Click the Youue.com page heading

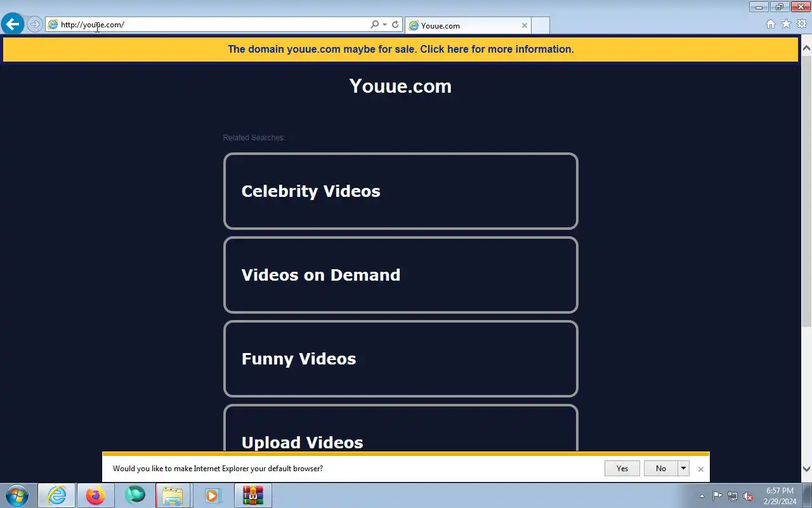(x=400, y=86)
